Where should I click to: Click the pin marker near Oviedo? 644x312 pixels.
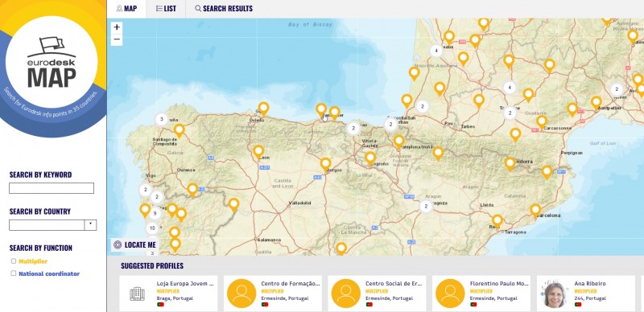coord(263,109)
